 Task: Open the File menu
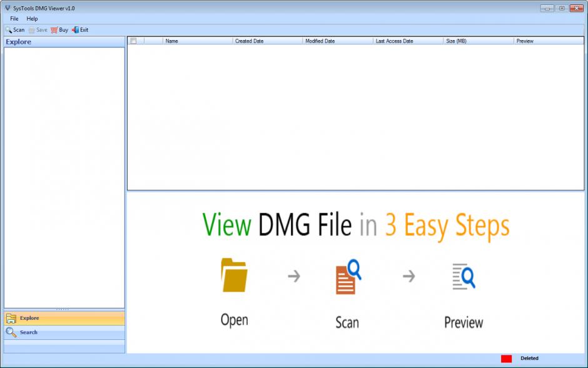coord(14,19)
